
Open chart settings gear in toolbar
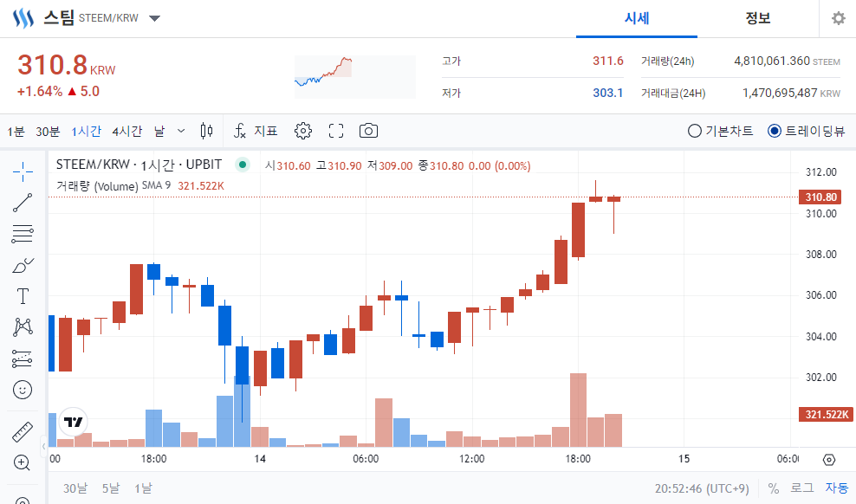tap(303, 131)
